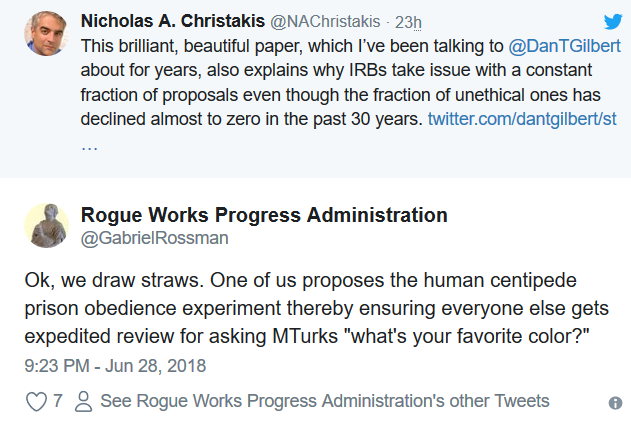Open the @NAChristakis handle

[x=325, y=21]
